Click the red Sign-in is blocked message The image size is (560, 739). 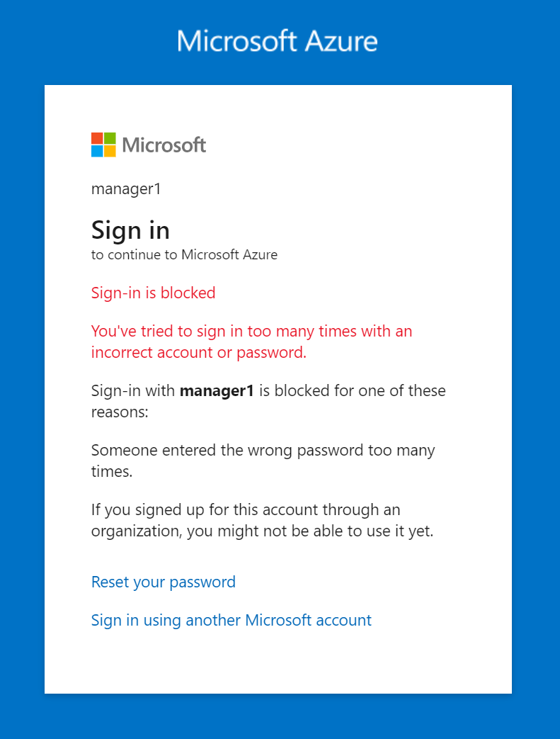[153, 293]
